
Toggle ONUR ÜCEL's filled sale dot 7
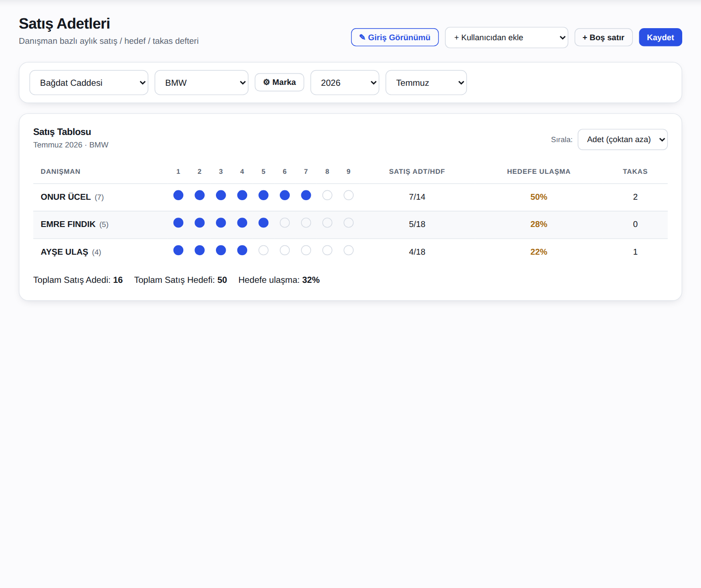[306, 195]
